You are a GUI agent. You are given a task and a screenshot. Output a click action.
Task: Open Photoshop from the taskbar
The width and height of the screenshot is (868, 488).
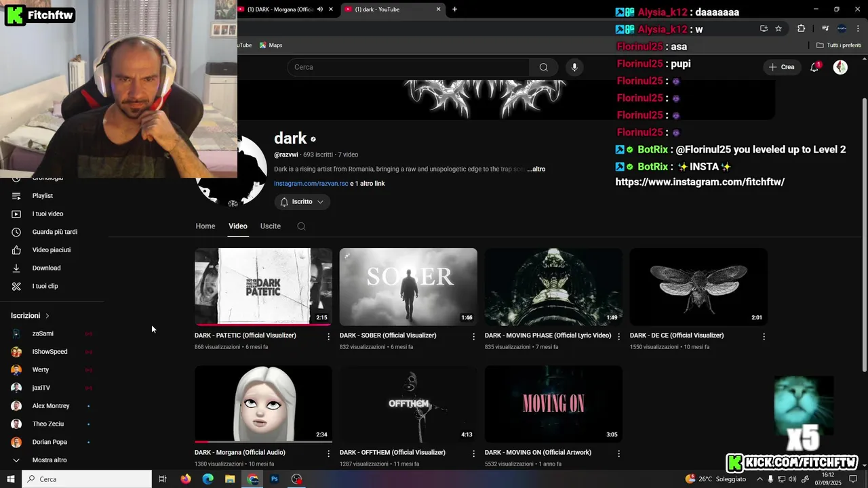(x=275, y=479)
